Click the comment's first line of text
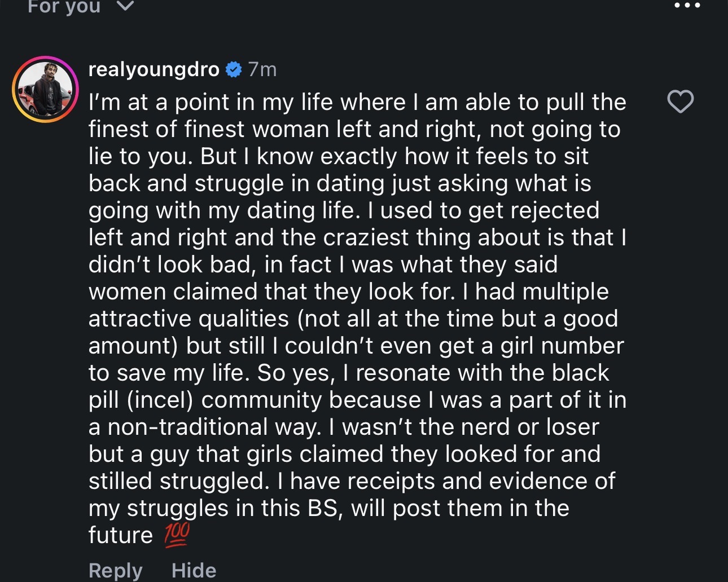728x582 pixels. (x=357, y=103)
